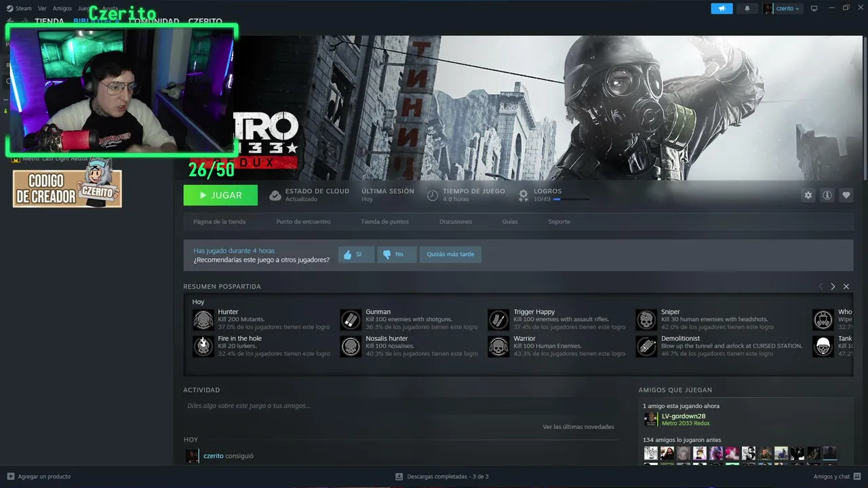Click LV-gordown28's avatar thumbnail
The image size is (868, 488).
(x=651, y=419)
